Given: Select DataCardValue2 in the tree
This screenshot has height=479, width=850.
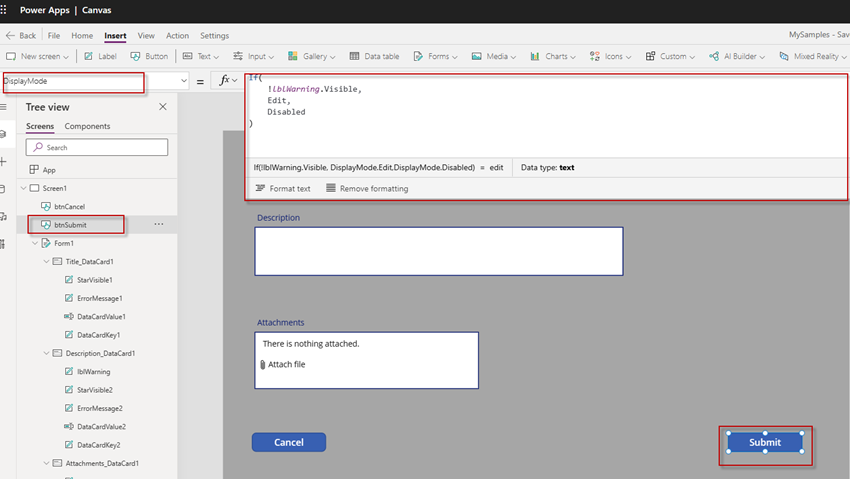Looking at the screenshot, I should [101, 427].
